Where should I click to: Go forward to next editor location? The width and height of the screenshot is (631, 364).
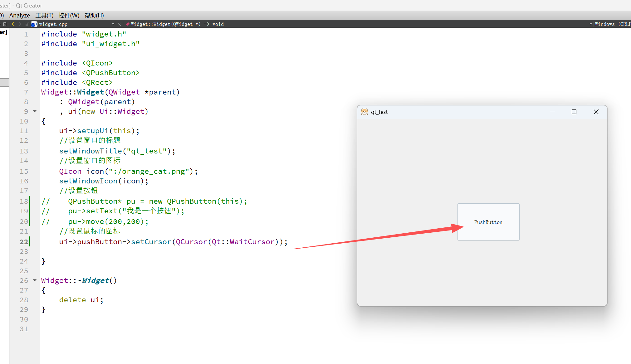point(20,24)
